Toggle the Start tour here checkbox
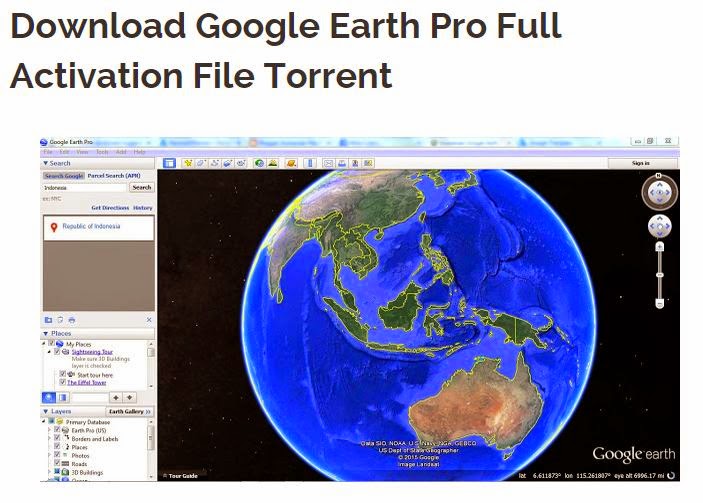The height and width of the screenshot is (503, 703). point(63,374)
